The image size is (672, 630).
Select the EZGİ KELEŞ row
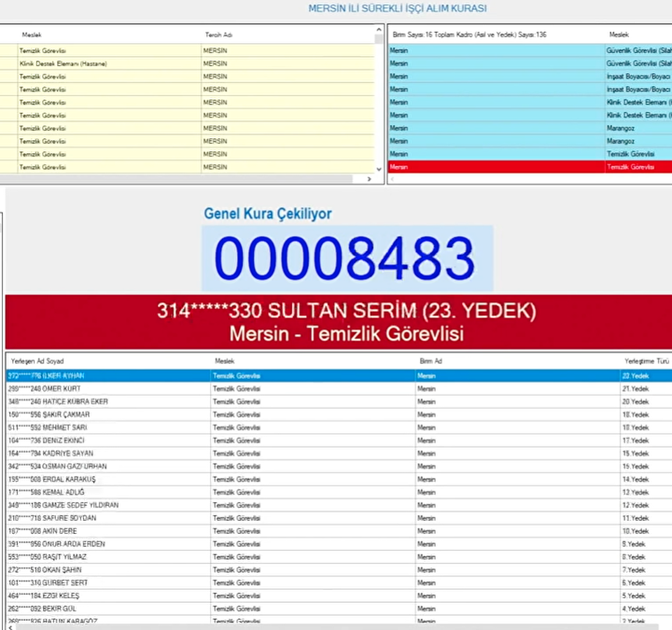[x=339, y=595]
